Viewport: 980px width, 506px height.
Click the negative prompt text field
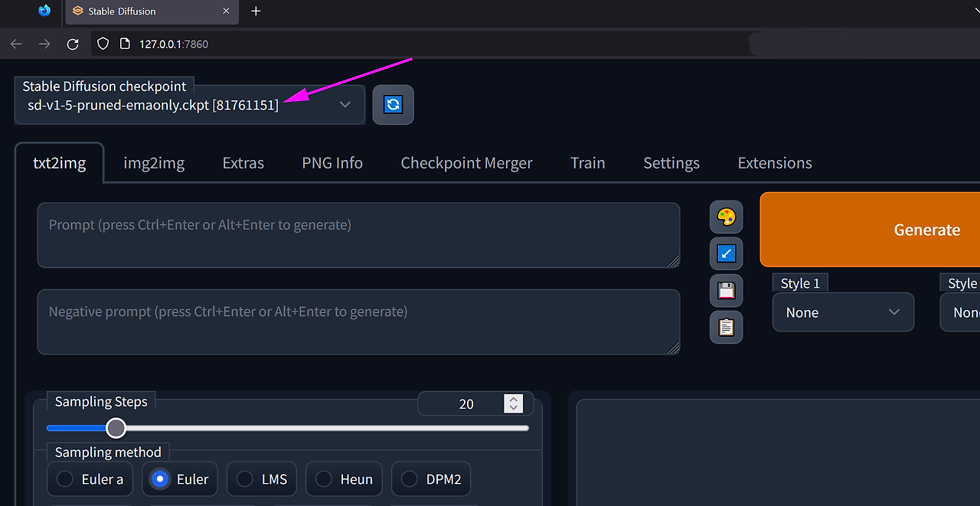pyautogui.click(x=358, y=322)
